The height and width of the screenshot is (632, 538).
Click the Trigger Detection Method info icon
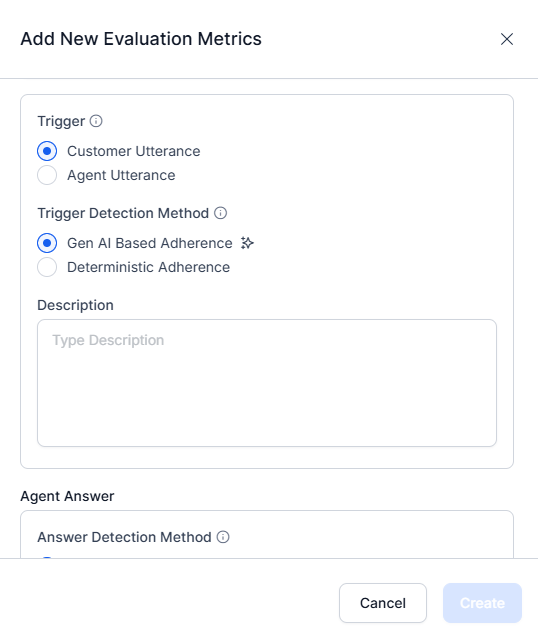click(x=220, y=213)
